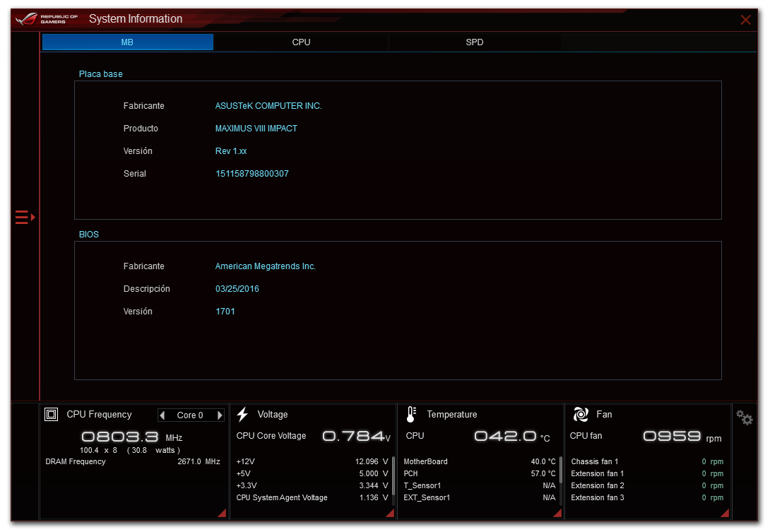The height and width of the screenshot is (532, 770).
Task: Click the BIOS section heading
Action: point(89,235)
